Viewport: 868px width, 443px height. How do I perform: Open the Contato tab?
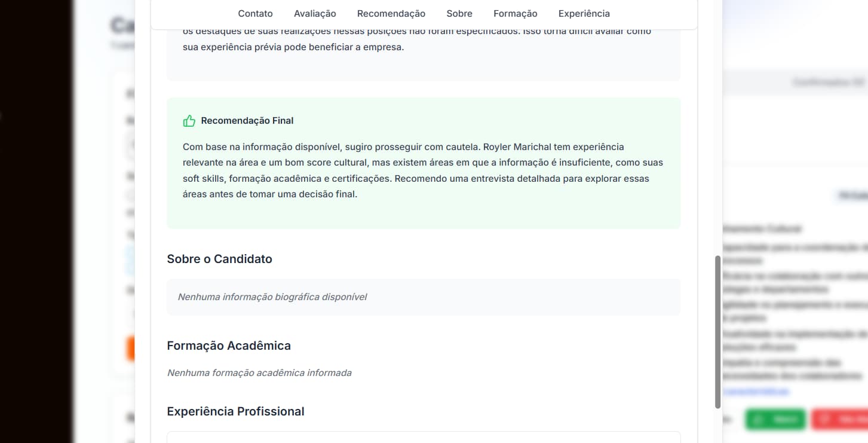pos(255,14)
